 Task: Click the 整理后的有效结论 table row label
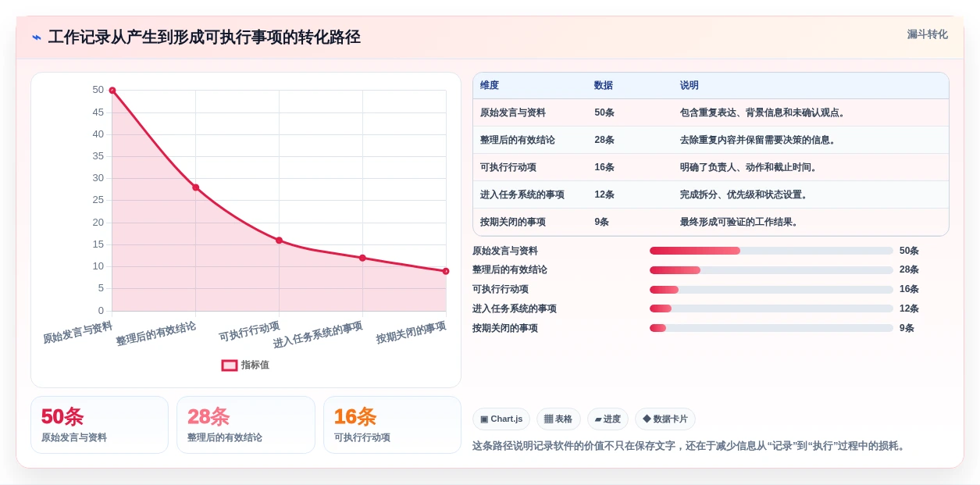click(x=518, y=140)
